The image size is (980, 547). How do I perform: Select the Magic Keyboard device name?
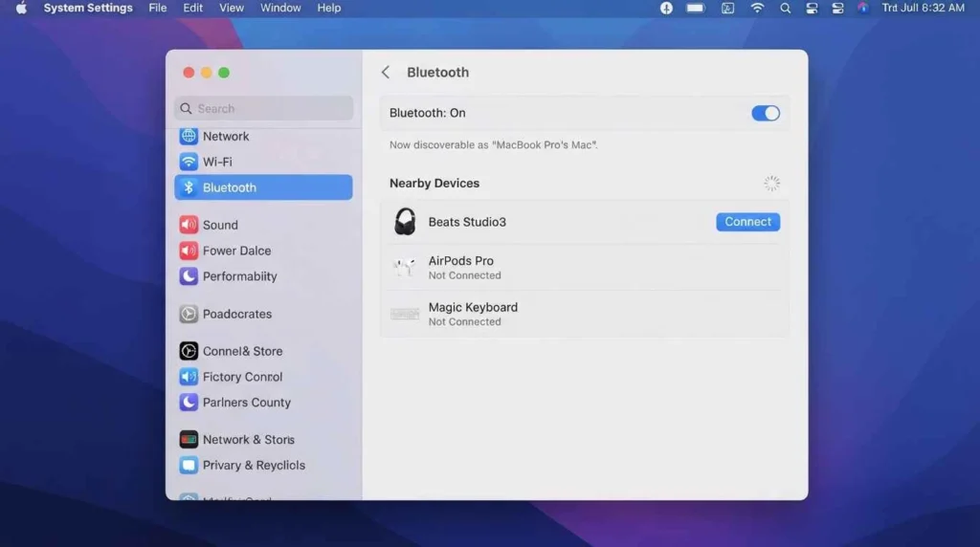473,307
